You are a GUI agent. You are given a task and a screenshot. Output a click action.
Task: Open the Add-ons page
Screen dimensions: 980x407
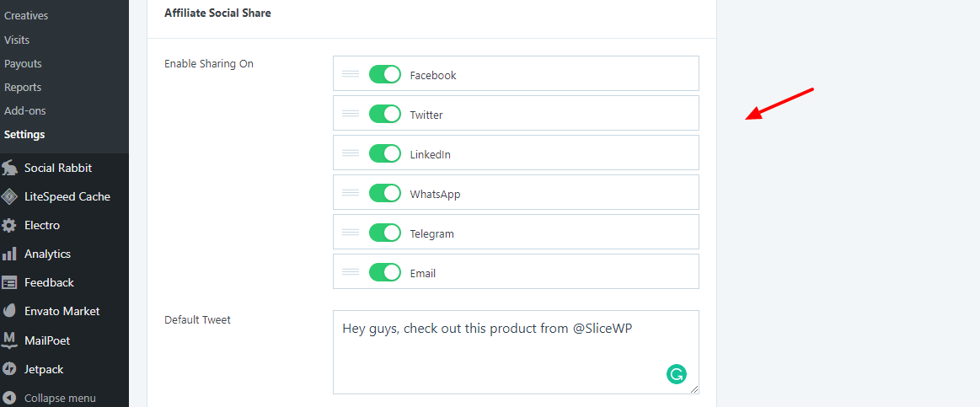coord(25,110)
